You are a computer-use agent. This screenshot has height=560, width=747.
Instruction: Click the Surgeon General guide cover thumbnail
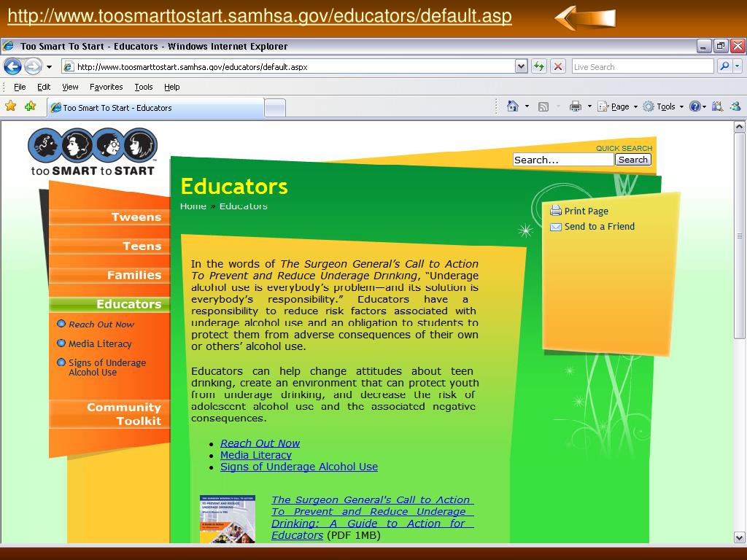[x=228, y=519]
